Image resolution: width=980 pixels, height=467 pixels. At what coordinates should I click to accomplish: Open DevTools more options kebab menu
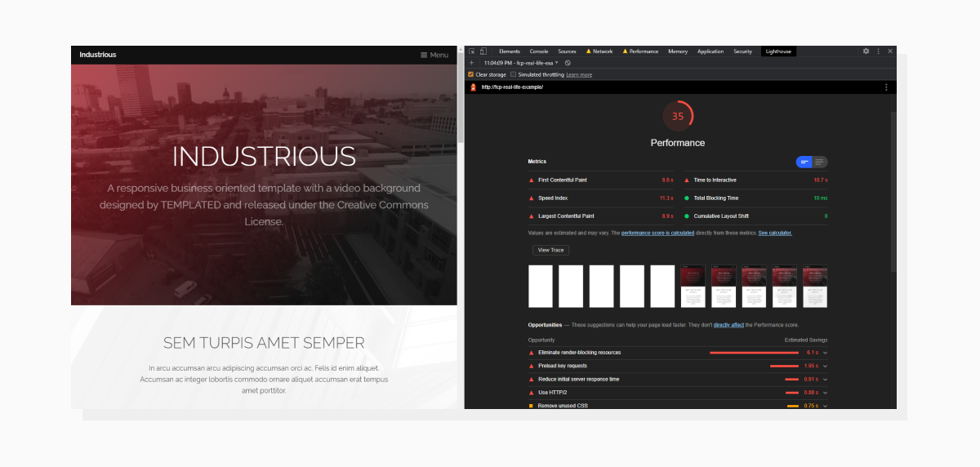tap(879, 51)
